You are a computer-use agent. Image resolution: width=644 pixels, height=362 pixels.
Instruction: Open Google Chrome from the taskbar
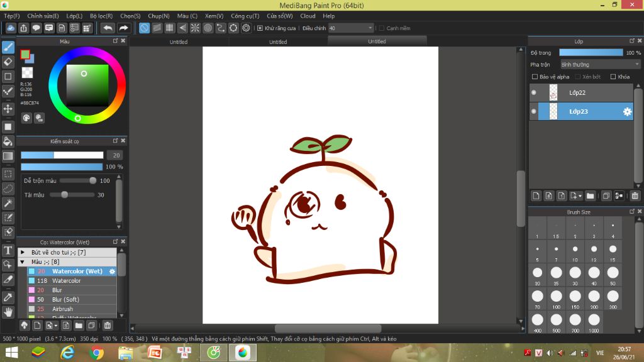click(x=96, y=353)
